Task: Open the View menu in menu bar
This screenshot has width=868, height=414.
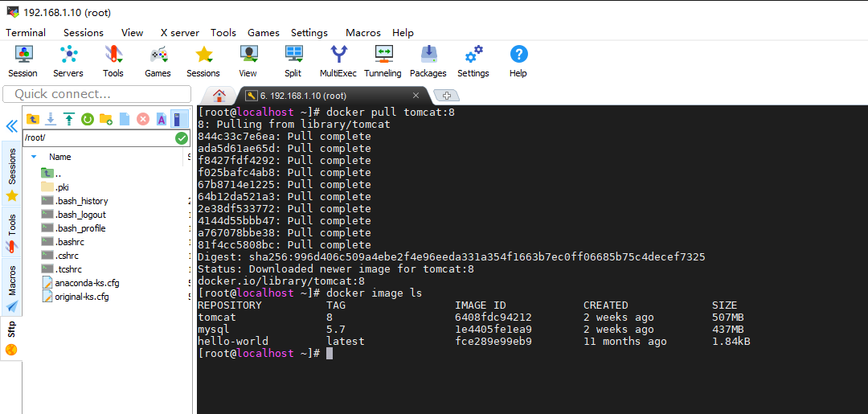Action: (x=133, y=33)
